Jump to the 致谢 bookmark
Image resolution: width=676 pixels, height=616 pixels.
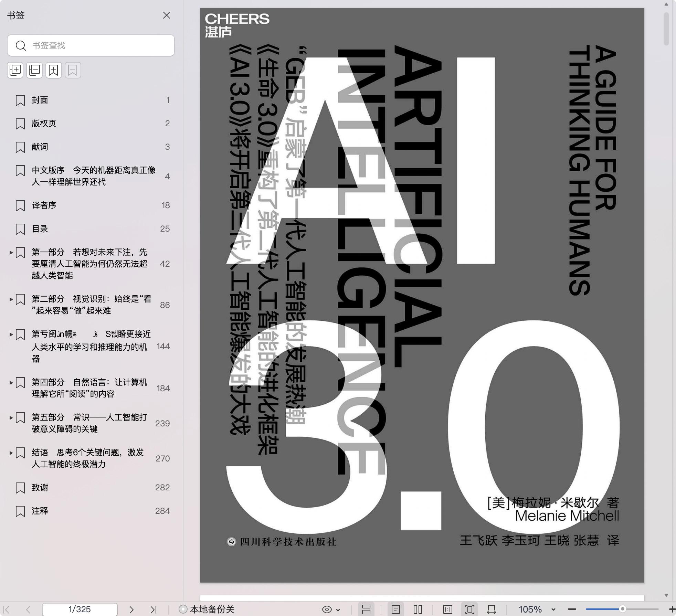click(40, 488)
